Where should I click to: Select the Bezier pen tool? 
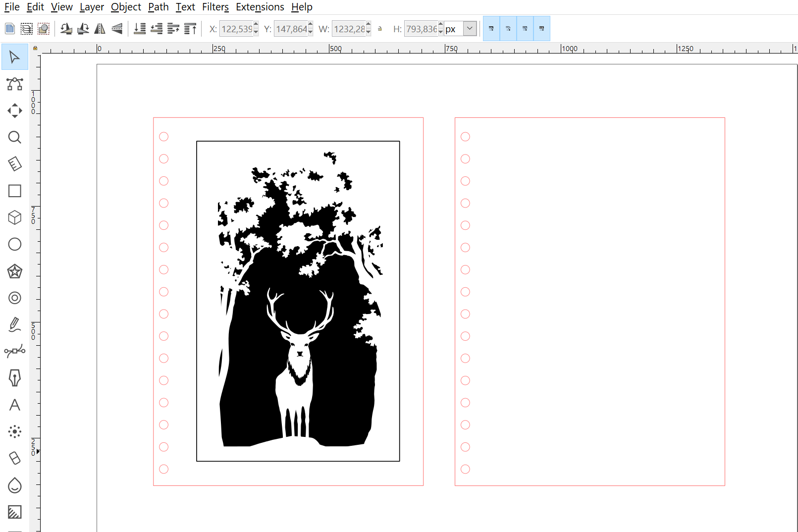coord(14,351)
